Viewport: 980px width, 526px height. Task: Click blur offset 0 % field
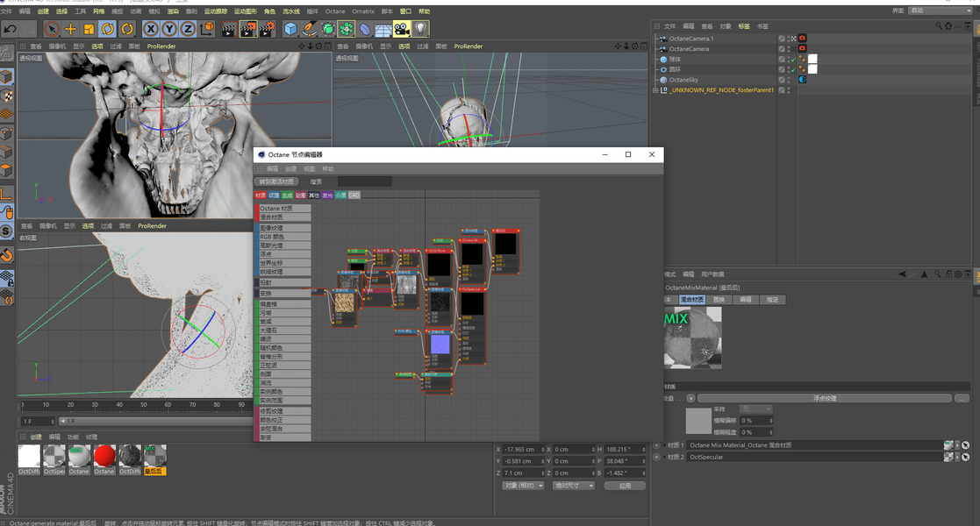coord(755,421)
